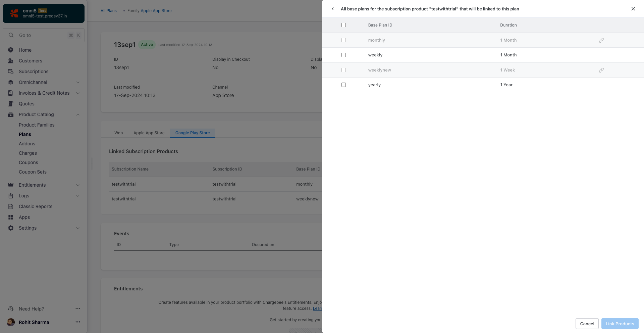Switch to the Web tab

[118, 133]
